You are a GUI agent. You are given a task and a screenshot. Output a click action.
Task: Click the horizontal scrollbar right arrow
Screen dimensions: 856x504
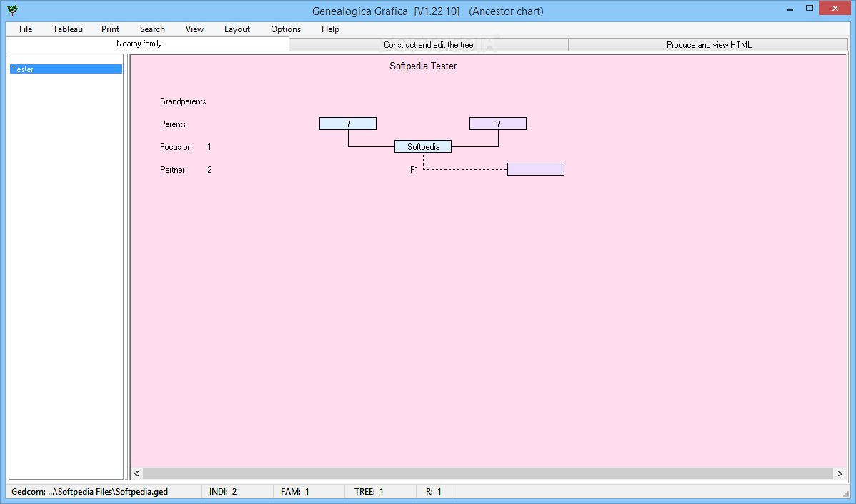840,473
